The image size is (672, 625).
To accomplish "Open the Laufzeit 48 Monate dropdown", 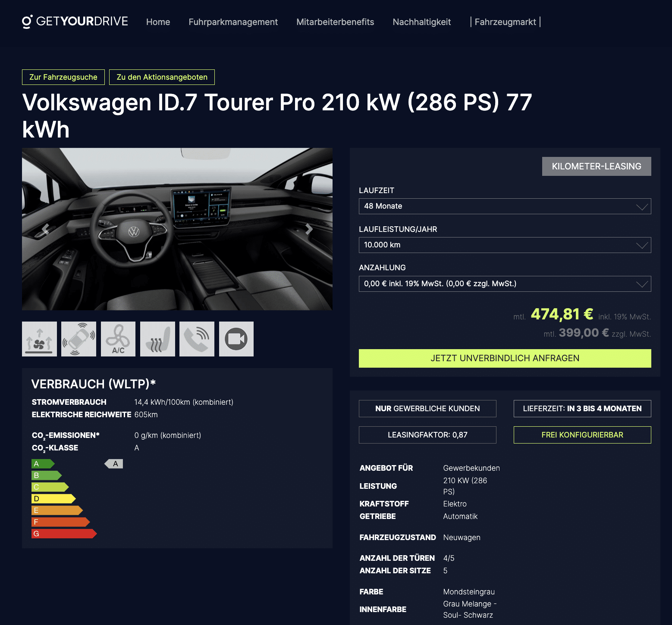I will point(505,206).
